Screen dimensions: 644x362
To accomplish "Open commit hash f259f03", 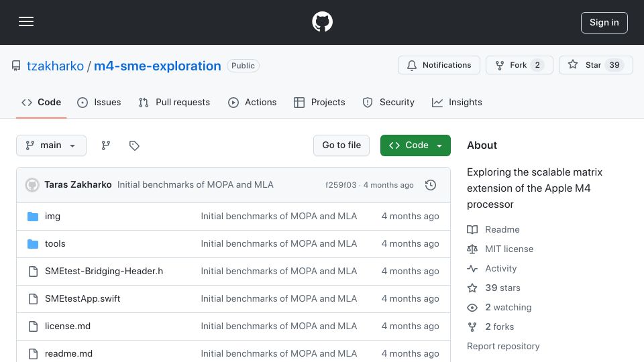I will pos(341,185).
